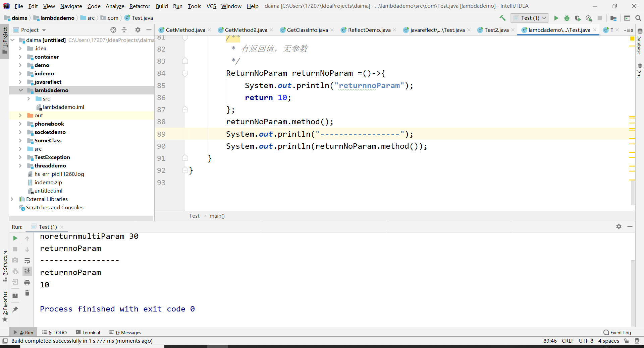Open the Refactor menu
The height and width of the screenshot is (348, 644).
(x=140, y=6)
